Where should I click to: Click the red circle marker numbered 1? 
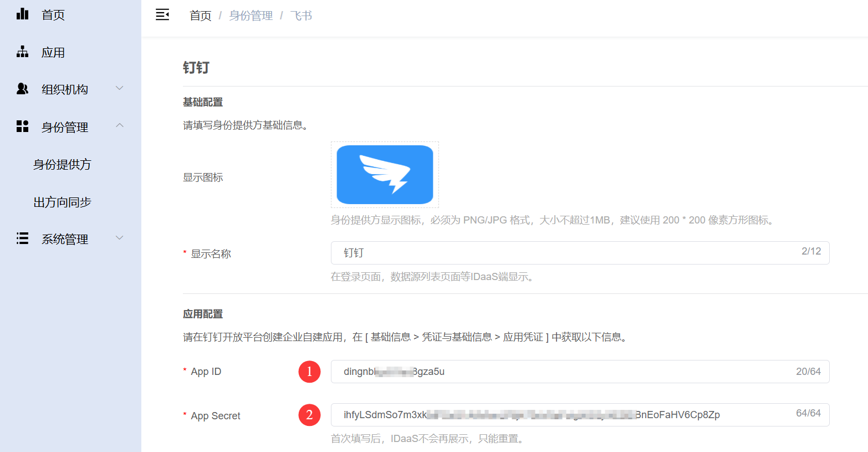click(x=309, y=372)
